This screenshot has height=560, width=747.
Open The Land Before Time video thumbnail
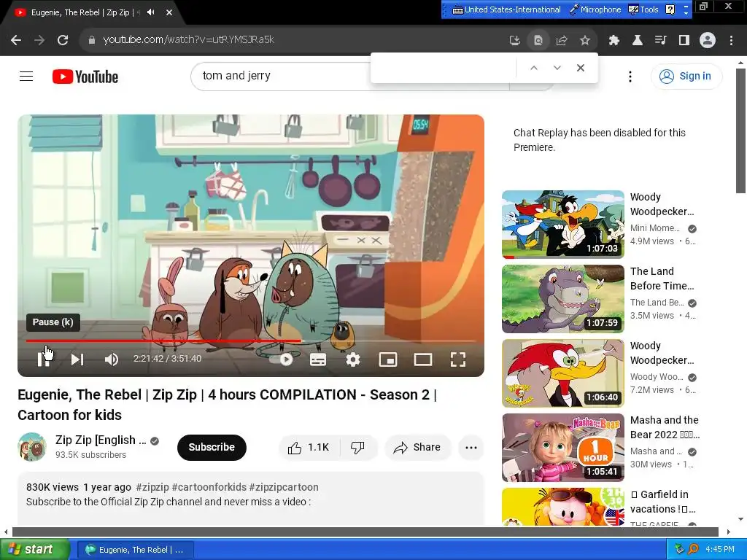562,298
